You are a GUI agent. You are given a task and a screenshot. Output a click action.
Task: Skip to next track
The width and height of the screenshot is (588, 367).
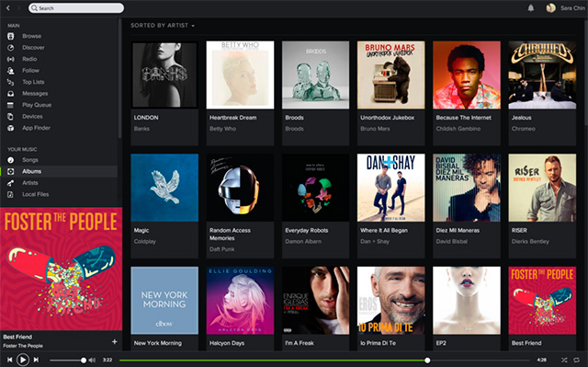pyautogui.click(x=36, y=360)
